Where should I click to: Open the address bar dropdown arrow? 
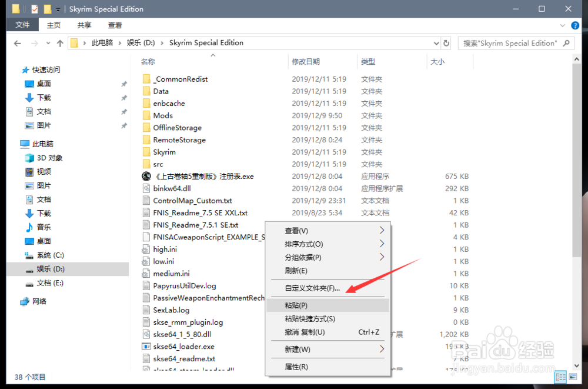click(x=436, y=43)
